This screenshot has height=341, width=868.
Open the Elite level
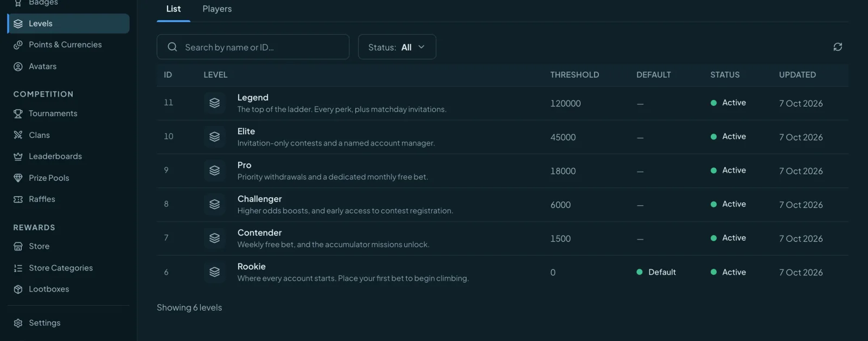coord(502,137)
